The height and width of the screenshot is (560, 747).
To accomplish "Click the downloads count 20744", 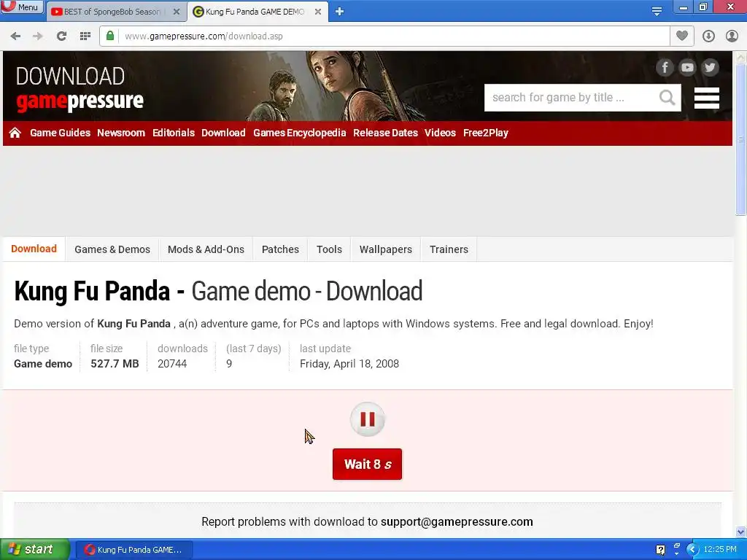I will [172, 364].
